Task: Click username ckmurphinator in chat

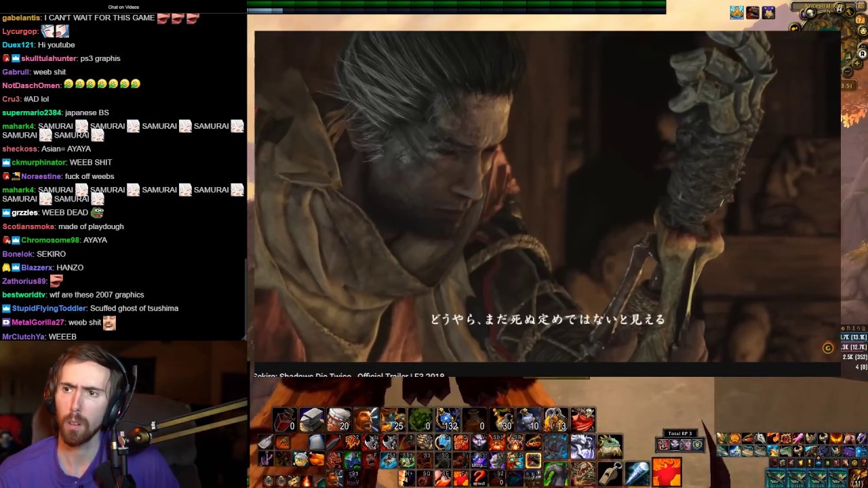Action: coord(39,163)
